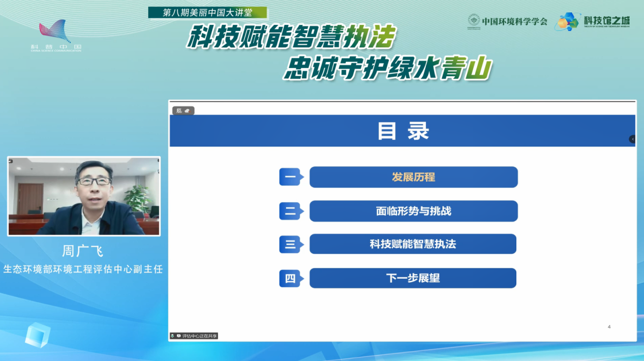Click the microphone icon in the sharing status bar
Viewport: 644px width, 361px height.
click(x=172, y=335)
